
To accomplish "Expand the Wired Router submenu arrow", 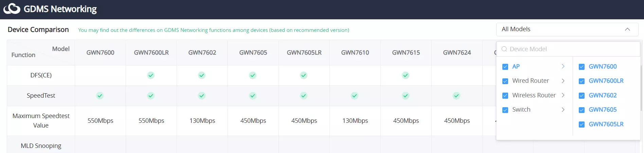I will click(563, 81).
